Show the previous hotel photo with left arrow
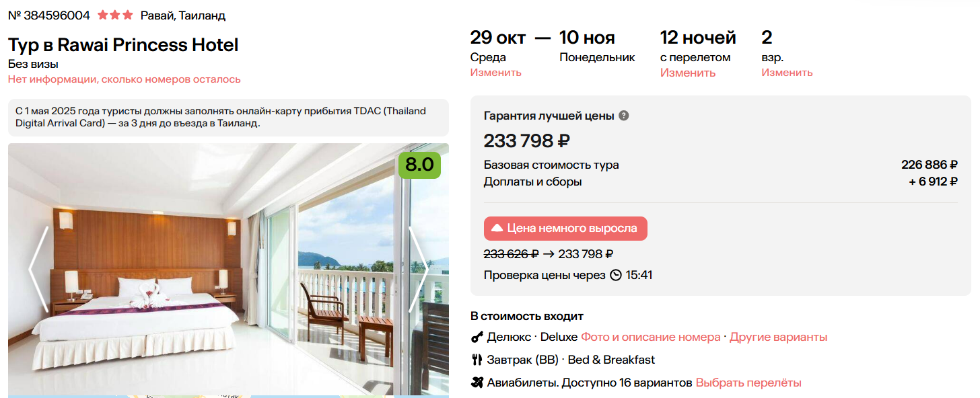The image size is (980, 398). click(x=38, y=269)
